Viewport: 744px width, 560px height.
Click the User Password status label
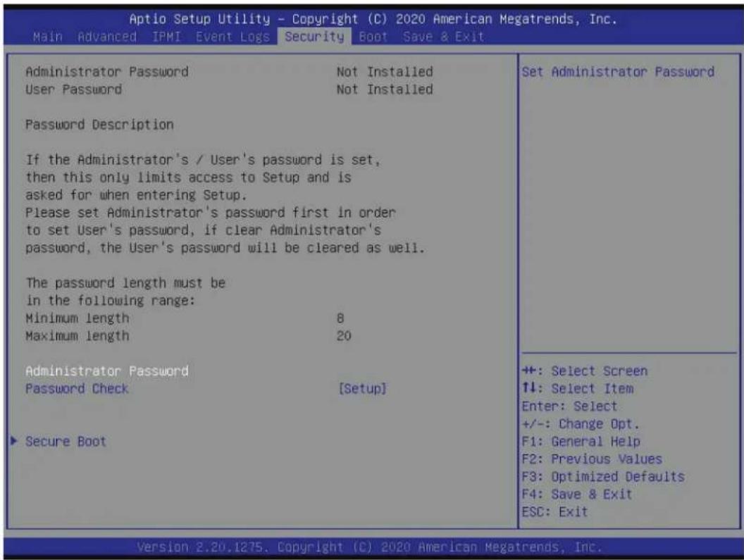73,89
